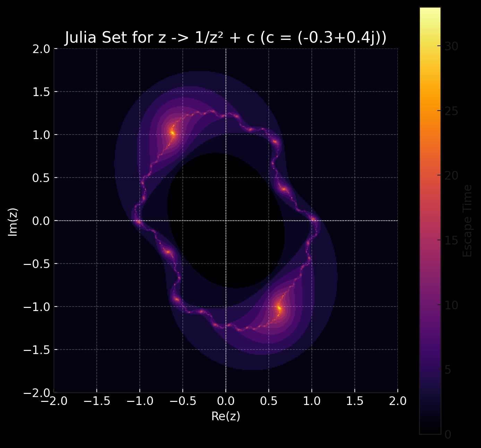Click the plot origin where the axes cross
The width and height of the screenshot is (481, 448).
pos(226,221)
